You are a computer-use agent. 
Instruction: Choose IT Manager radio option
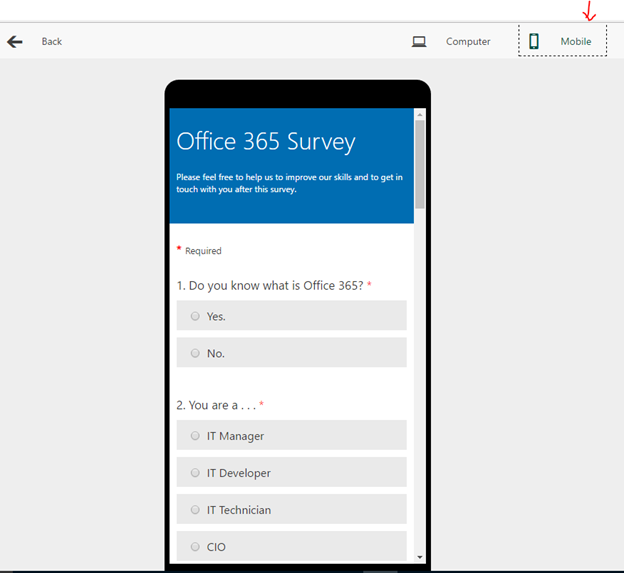[195, 436]
